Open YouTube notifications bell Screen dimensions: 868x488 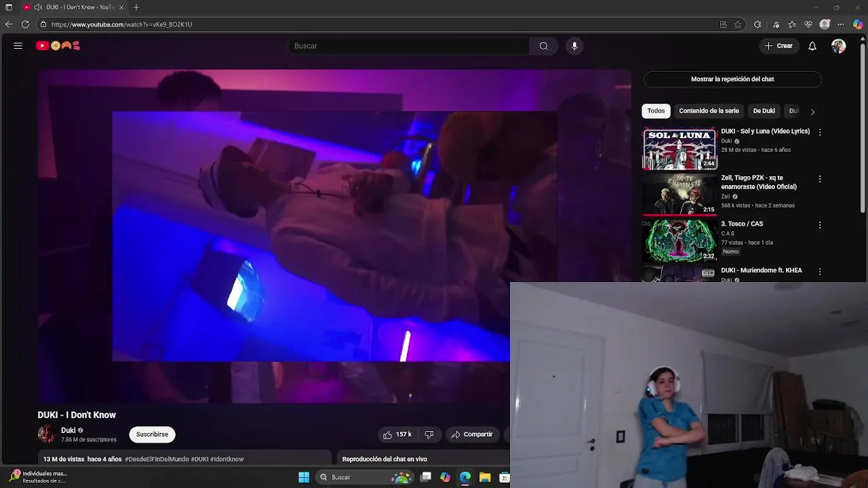[812, 46]
